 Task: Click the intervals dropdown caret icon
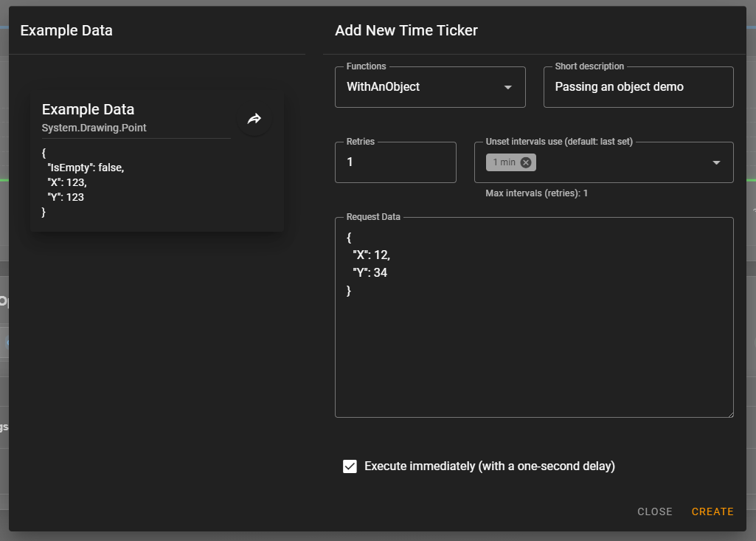[x=715, y=162]
